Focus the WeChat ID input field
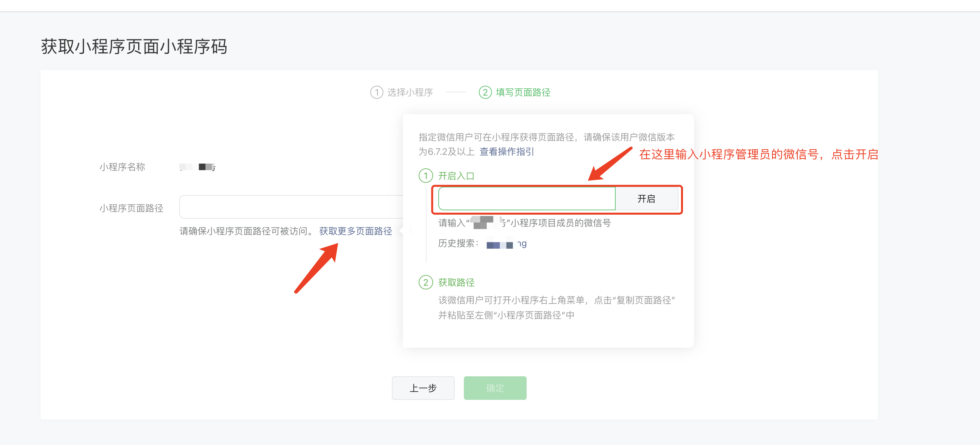980x445 pixels. pos(527,199)
